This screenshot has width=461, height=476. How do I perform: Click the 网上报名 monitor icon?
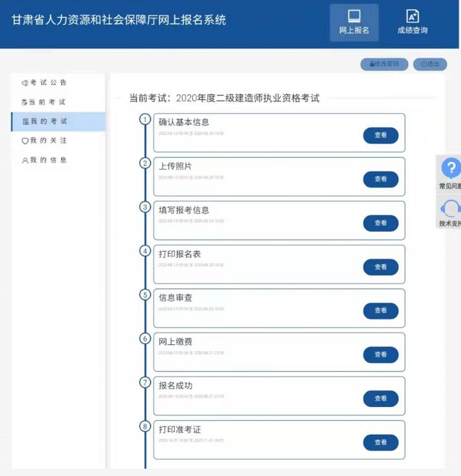pos(354,17)
